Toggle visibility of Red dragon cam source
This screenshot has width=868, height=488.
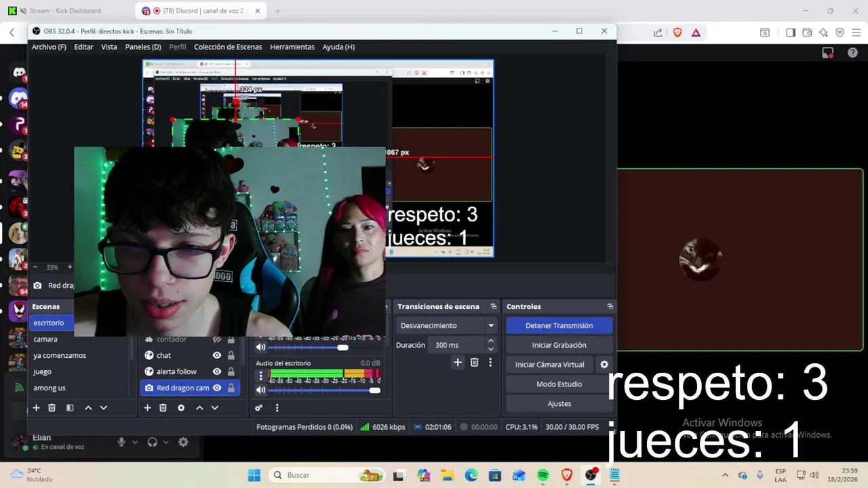(217, 388)
